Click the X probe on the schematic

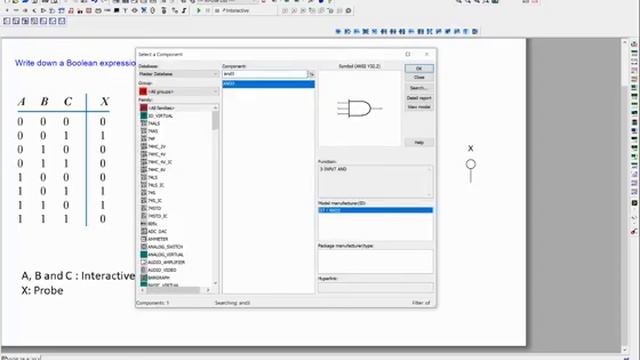point(471,164)
